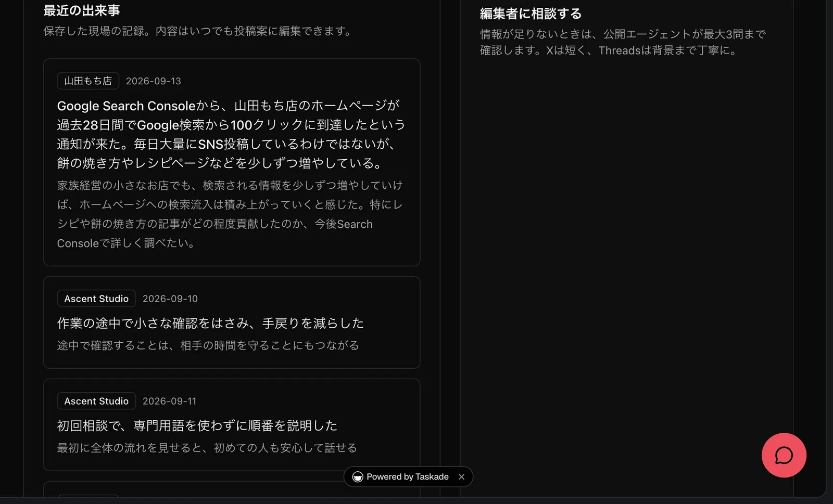Screen dimensions: 833x504
Task: Open the Powered by Taskade link
Action: pos(407,477)
